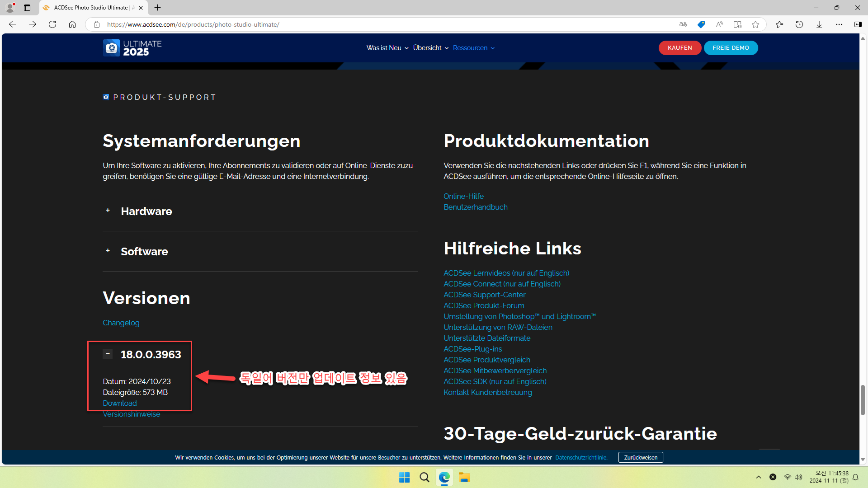Screen dimensions: 868x488
Task: Open the shopping price tag icon
Action: point(701,24)
